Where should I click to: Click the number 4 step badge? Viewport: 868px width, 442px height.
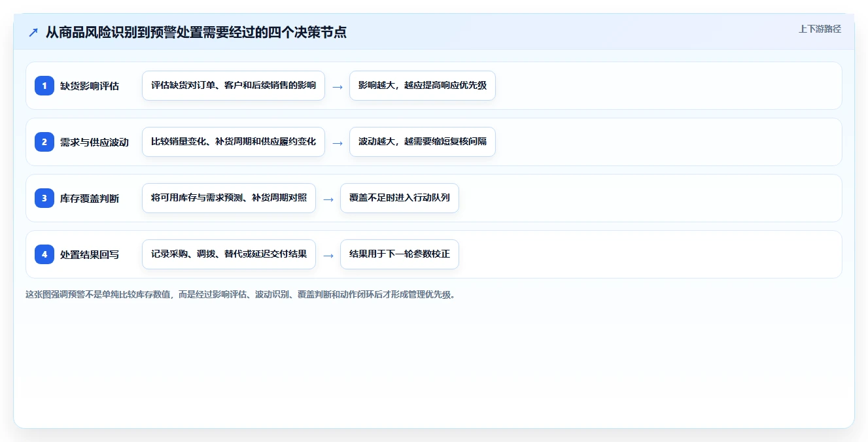44,254
